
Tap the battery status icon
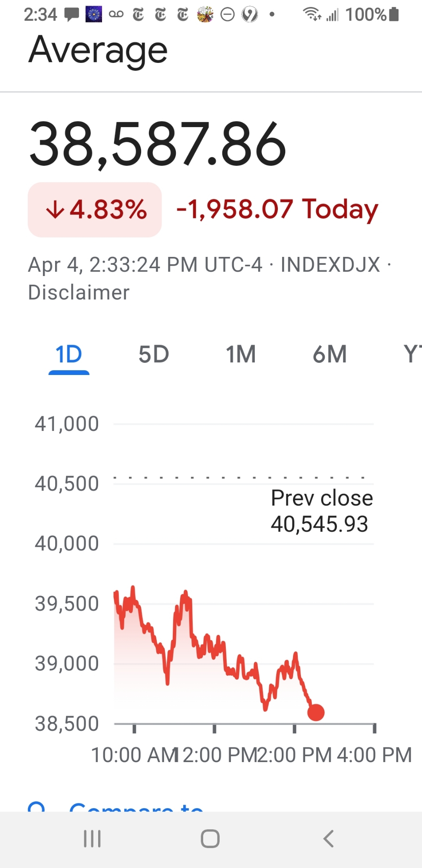(x=394, y=15)
